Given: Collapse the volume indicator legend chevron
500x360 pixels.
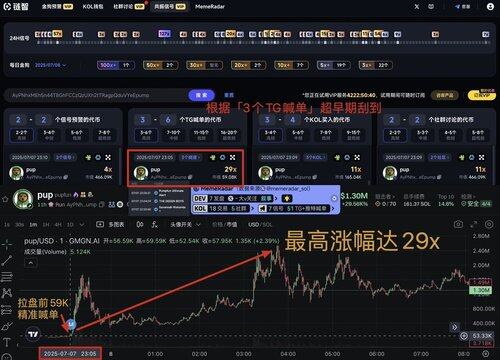Looking at the screenshot, I should point(31,263).
